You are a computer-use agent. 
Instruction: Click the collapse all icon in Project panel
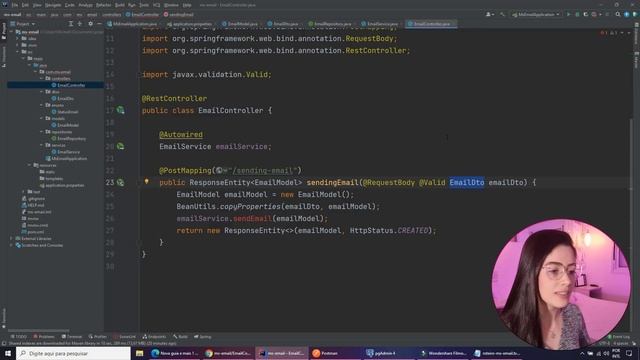point(80,24)
